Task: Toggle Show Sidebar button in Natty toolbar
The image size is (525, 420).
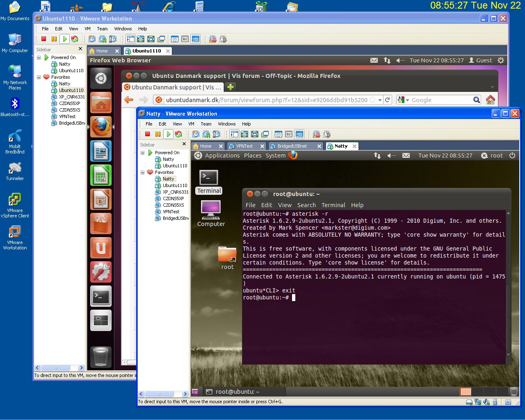Action: 234,134
